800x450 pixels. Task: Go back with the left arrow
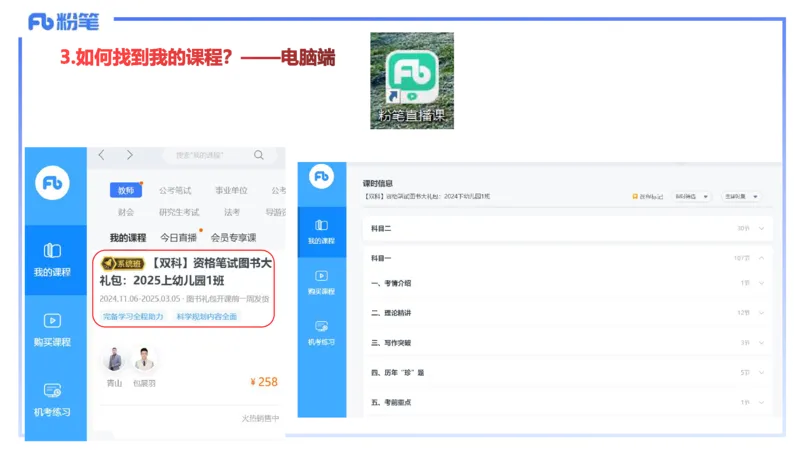[x=102, y=155]
